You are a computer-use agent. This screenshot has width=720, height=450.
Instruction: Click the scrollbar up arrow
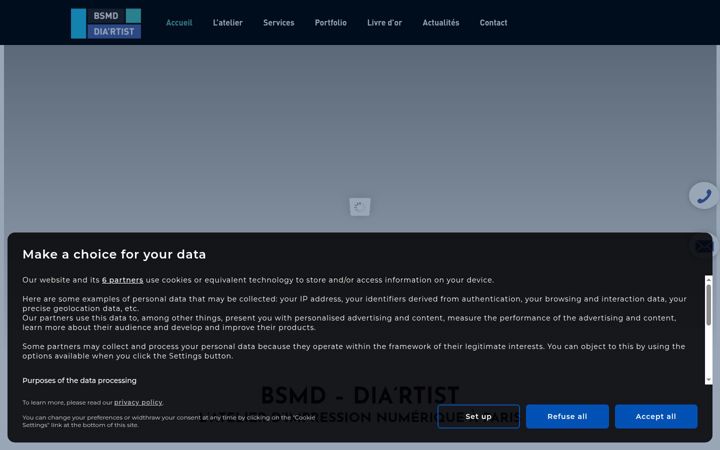709,279
